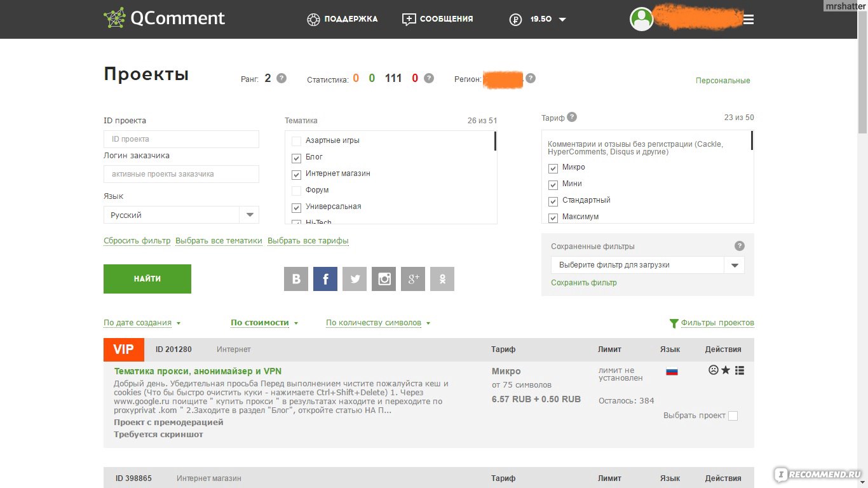Image resolution: width=868 pixels, height=488 pixels.
Task: Click the QComment logo
Action: pos(165,18)
